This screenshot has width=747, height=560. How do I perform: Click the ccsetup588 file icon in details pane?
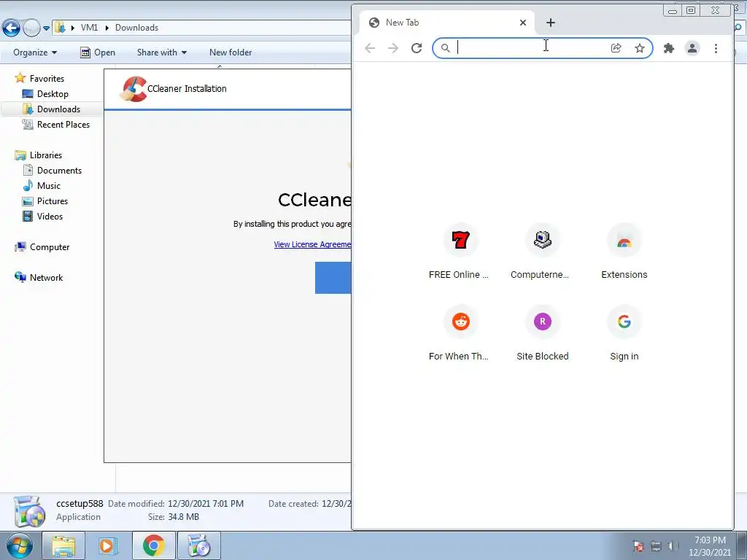tap(29, 511)
